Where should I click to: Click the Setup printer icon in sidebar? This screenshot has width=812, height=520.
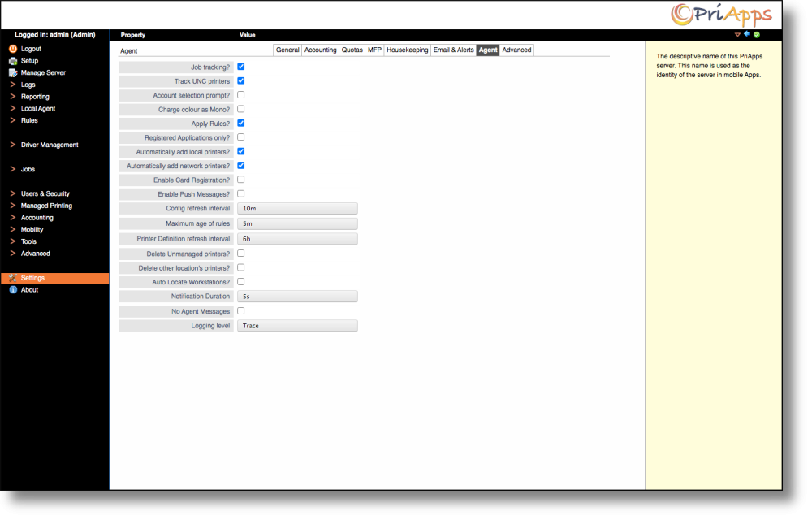tap(13, 61)
